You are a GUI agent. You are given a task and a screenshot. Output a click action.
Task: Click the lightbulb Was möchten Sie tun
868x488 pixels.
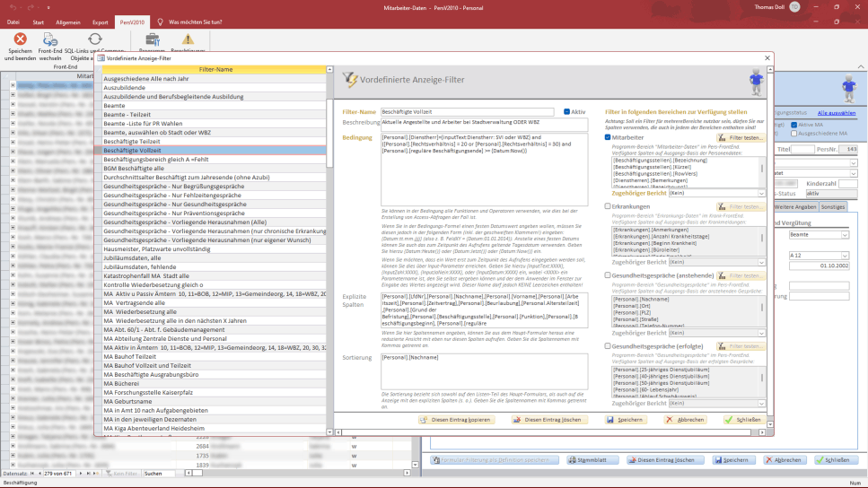click(160, 22)
